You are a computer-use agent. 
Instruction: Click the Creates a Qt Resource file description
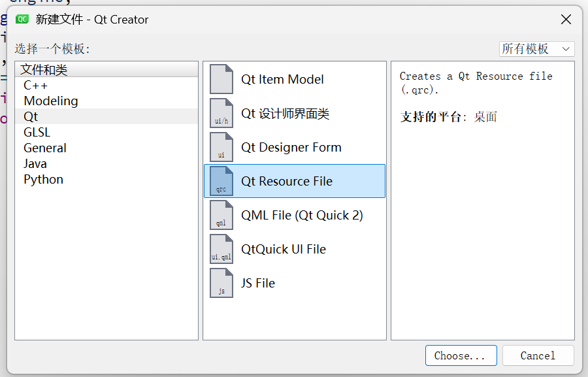pyautogui.click(x=476, y=83)
